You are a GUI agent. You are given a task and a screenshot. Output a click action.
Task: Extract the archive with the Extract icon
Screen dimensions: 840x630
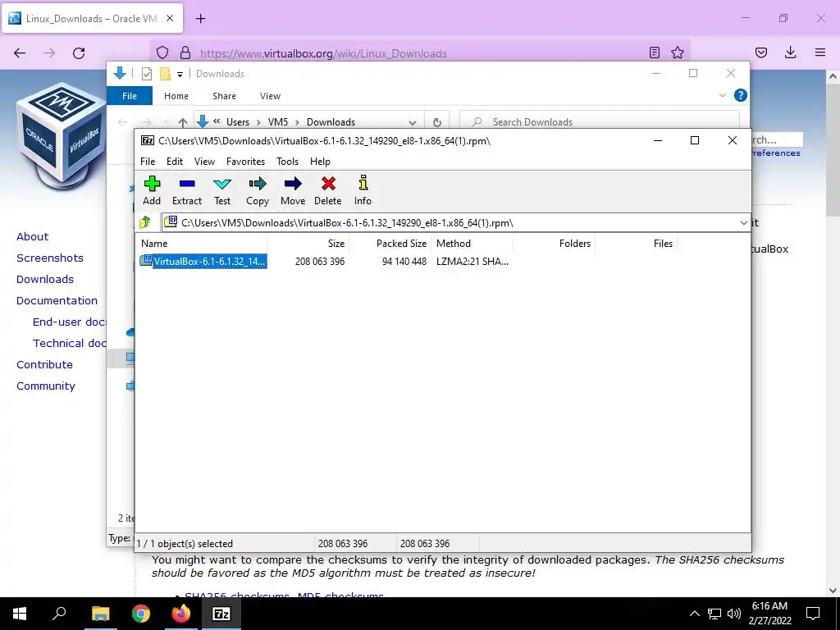(x=187, y=190)
